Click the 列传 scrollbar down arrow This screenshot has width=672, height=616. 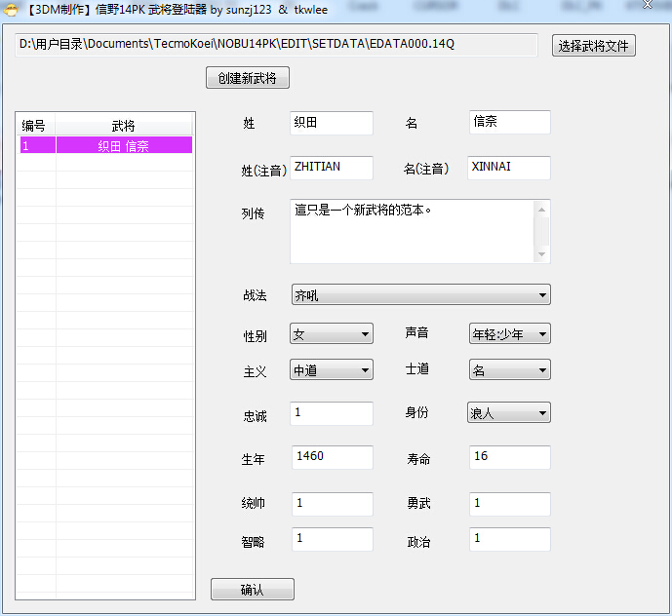tap(541, 254)
